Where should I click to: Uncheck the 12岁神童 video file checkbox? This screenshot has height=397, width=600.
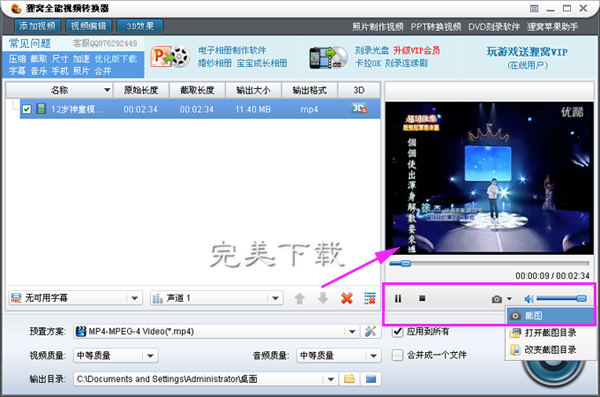(26, 109)
